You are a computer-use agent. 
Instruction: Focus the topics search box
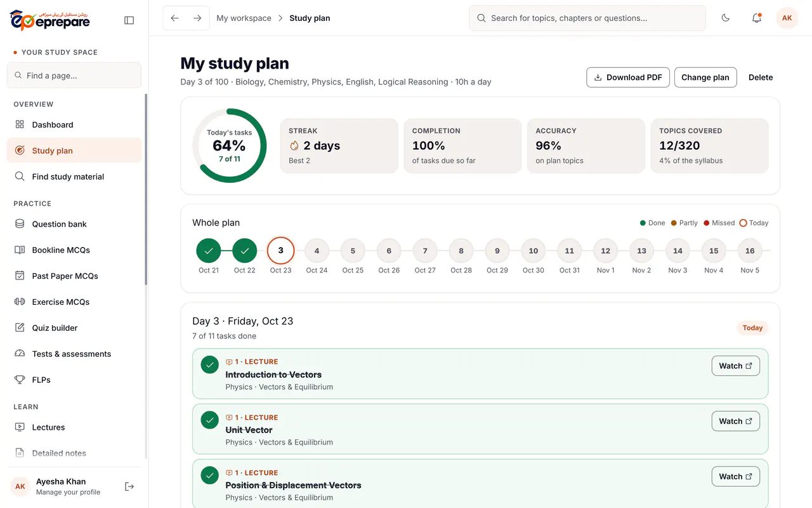587,18
